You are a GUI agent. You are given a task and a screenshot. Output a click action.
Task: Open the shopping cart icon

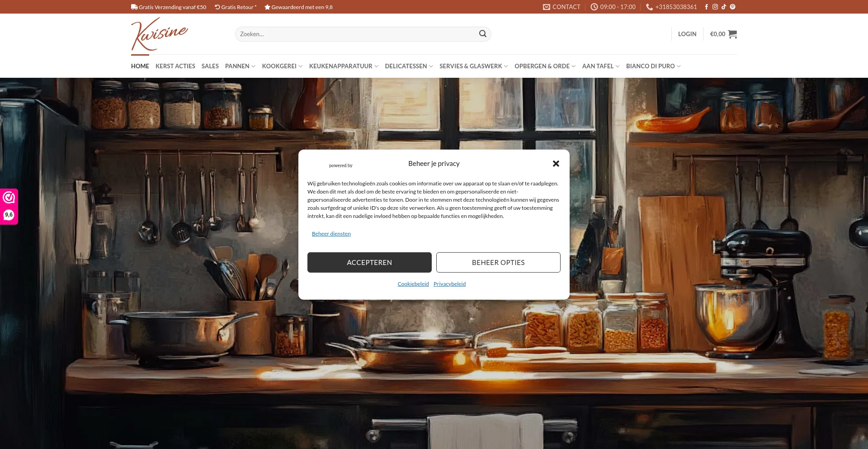(732, 34)
